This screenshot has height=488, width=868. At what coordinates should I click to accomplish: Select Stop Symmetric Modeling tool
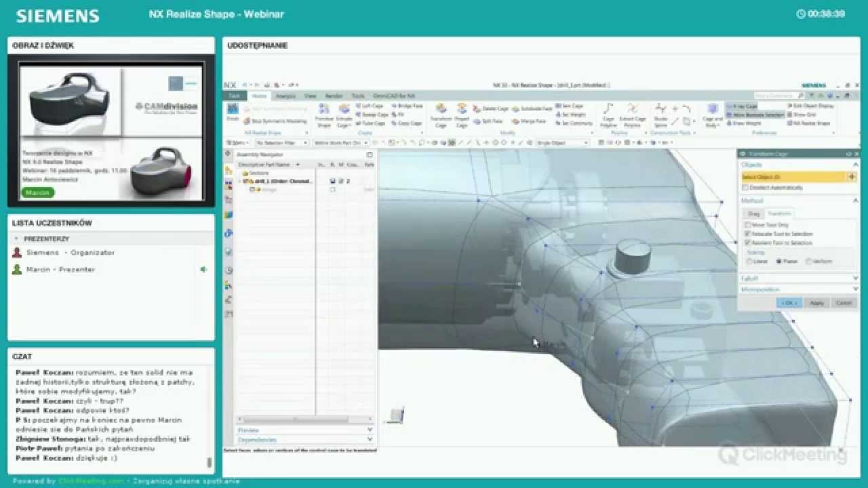[275, 121]
